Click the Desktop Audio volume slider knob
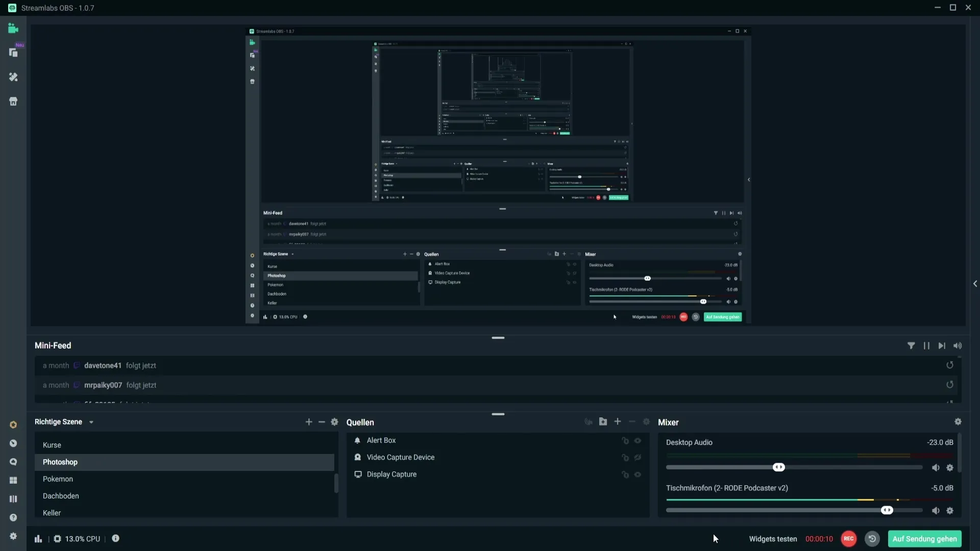980x551 pixels. [x=779, y=467]
